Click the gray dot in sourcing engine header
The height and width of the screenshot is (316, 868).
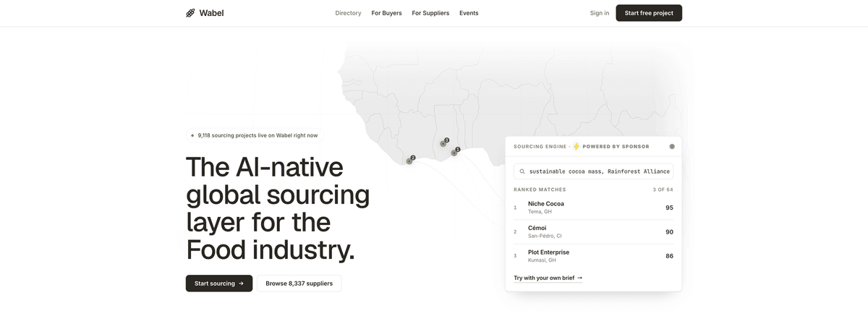coord(672,146)
